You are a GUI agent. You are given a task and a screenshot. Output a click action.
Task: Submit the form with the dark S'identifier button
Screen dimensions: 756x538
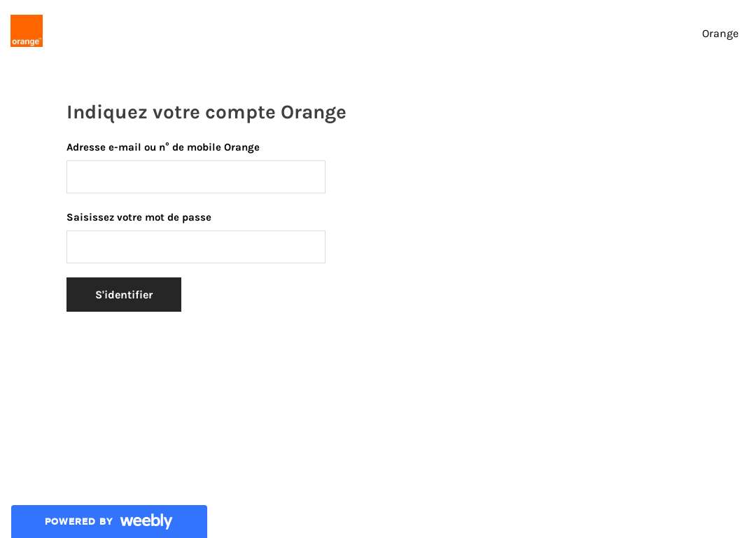click(x=124, y=294)
